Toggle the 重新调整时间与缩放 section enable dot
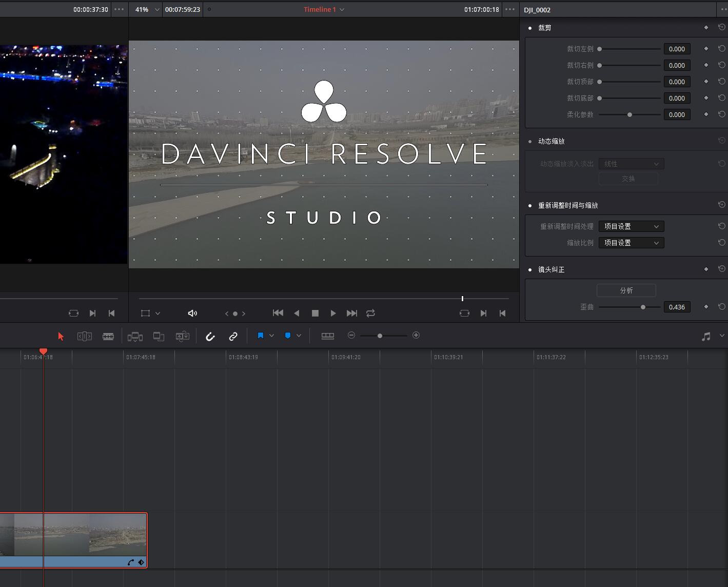 tap(530, 205)
